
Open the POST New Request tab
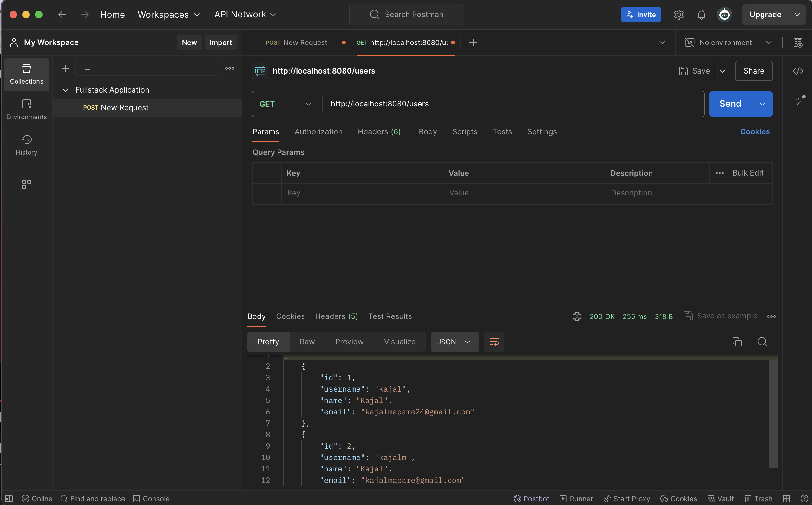click(296, 43)
